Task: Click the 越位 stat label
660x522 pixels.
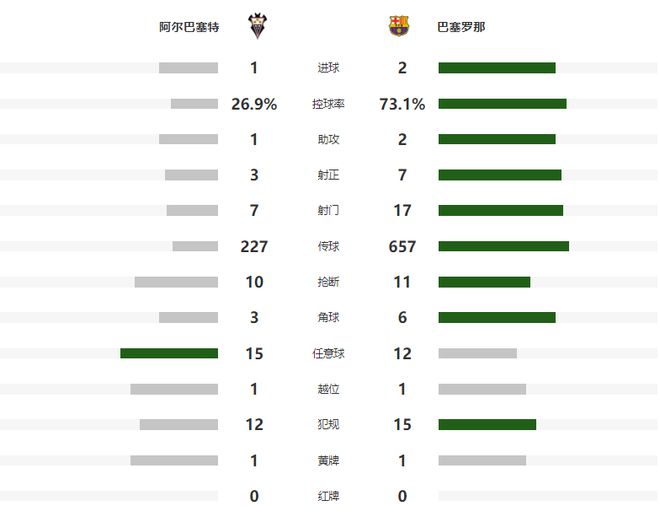Action: coord(328,389)
